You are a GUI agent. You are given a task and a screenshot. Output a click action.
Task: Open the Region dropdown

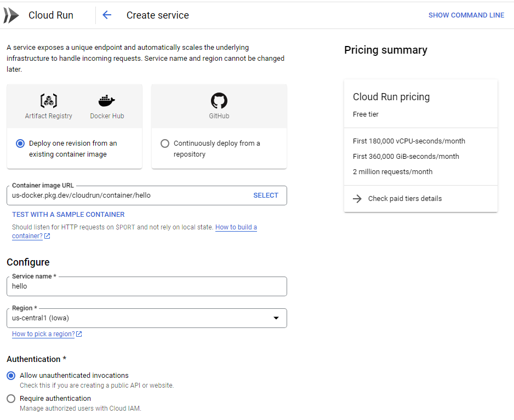276,318
